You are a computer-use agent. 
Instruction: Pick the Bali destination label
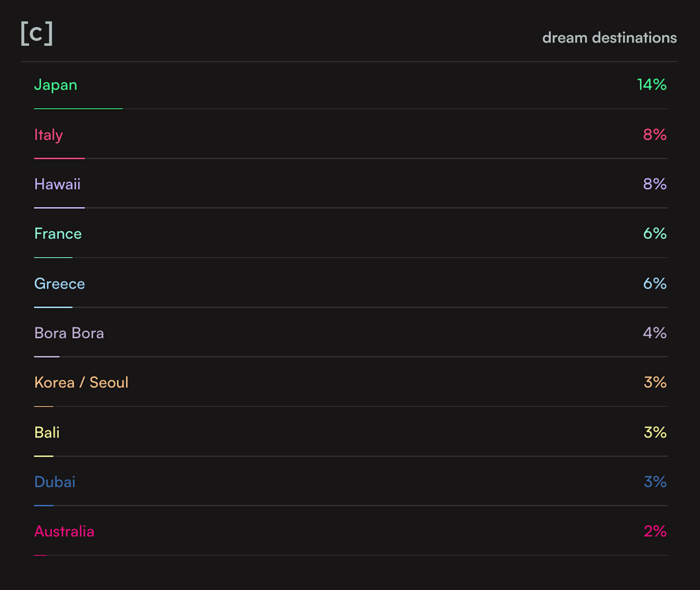47,433
